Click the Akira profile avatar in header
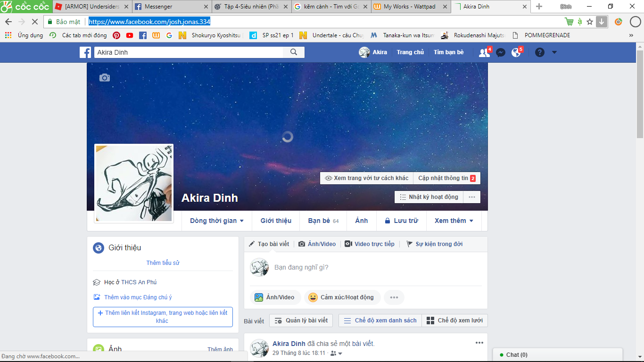644x362 pixels. click(364, 52)
